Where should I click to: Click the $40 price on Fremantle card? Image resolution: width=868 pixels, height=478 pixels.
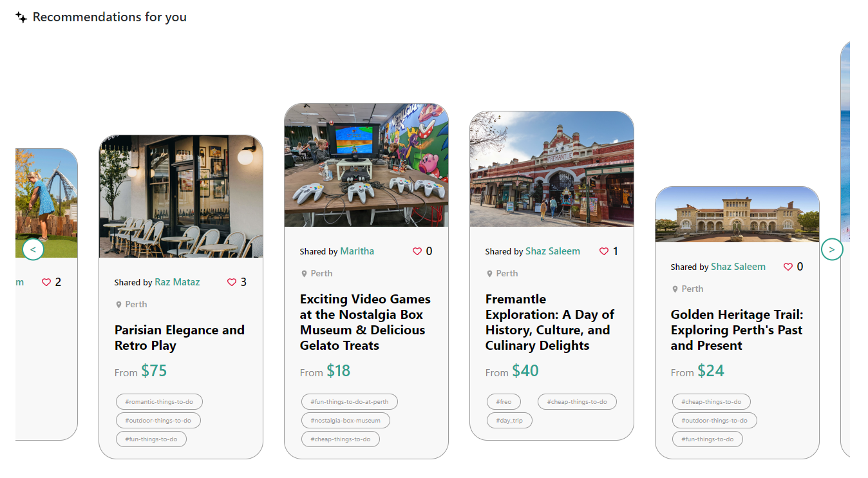525,371
